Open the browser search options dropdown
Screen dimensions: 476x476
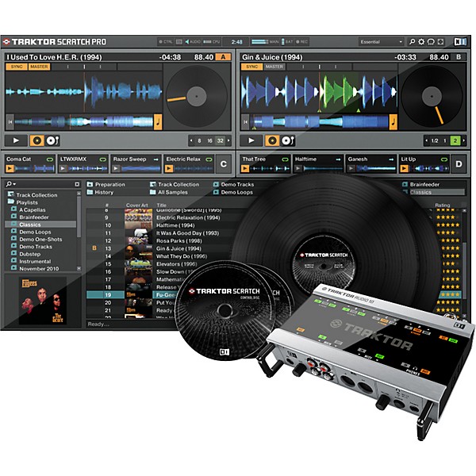pos(10,184)
